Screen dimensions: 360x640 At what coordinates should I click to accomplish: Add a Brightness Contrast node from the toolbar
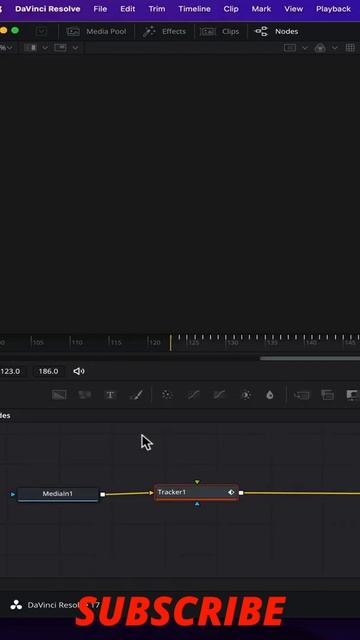246,395
